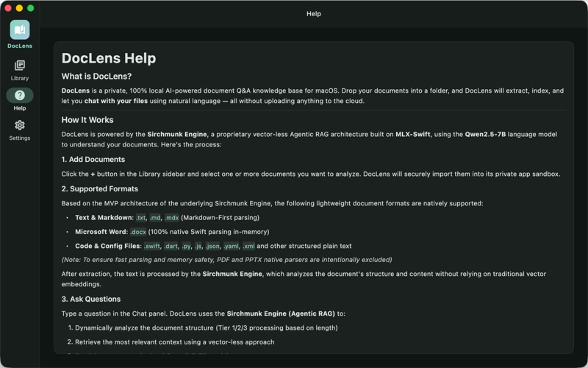Click the bold 'MLX-Swift' text
The height and width of the screenshot is (368, 588).
(x=413, y=135)
